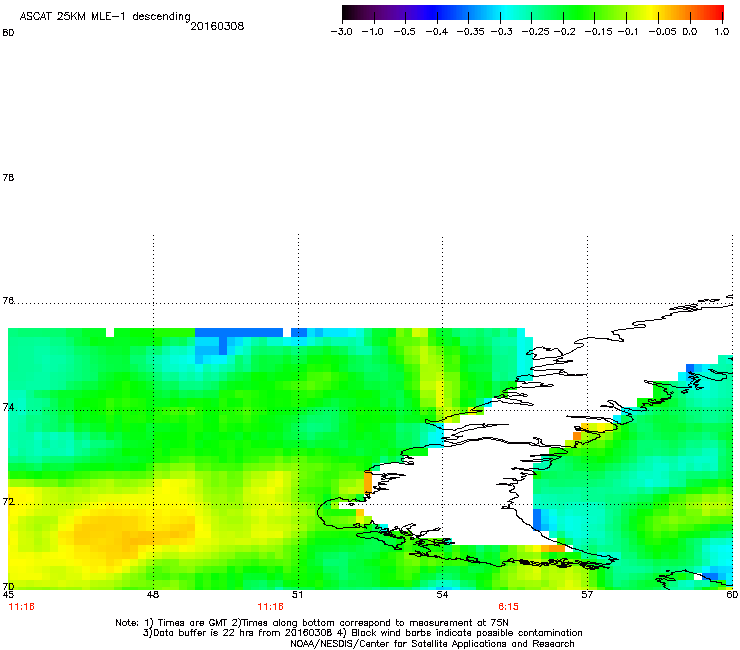The height and width of the screenshot is (650, 740).
Task: Click the "Note: 1) Times are GMT" line
Action: (311, 623)
